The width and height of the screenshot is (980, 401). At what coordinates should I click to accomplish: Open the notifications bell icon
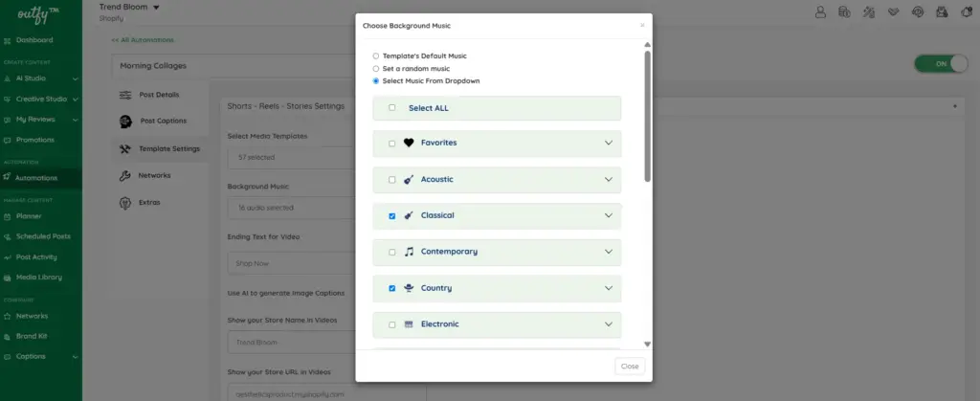pos(967,11)
